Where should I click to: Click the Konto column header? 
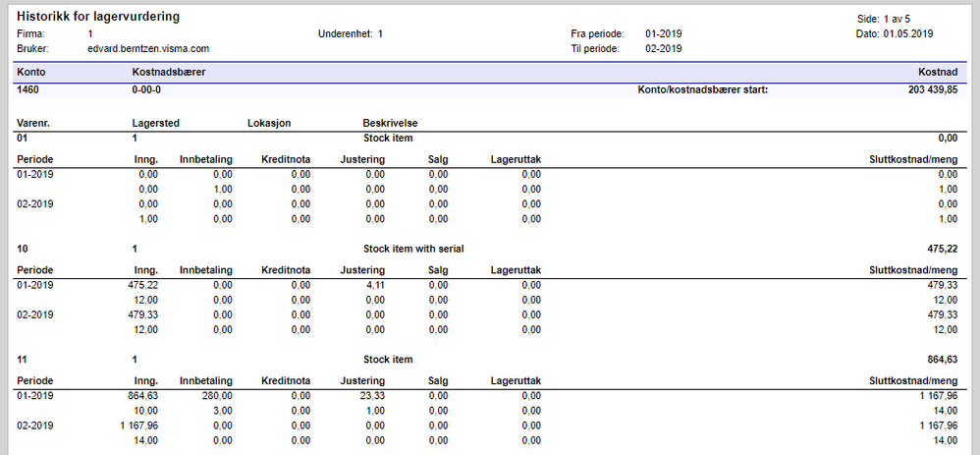pyautogui.click(x=31, y=73)
